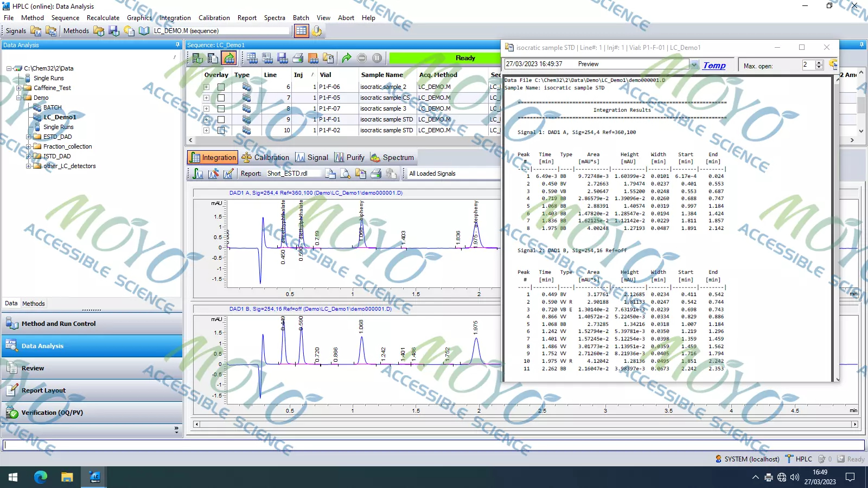Click the report preview magnifier icon
Viewport: 868px width, 488px height.
346,174
